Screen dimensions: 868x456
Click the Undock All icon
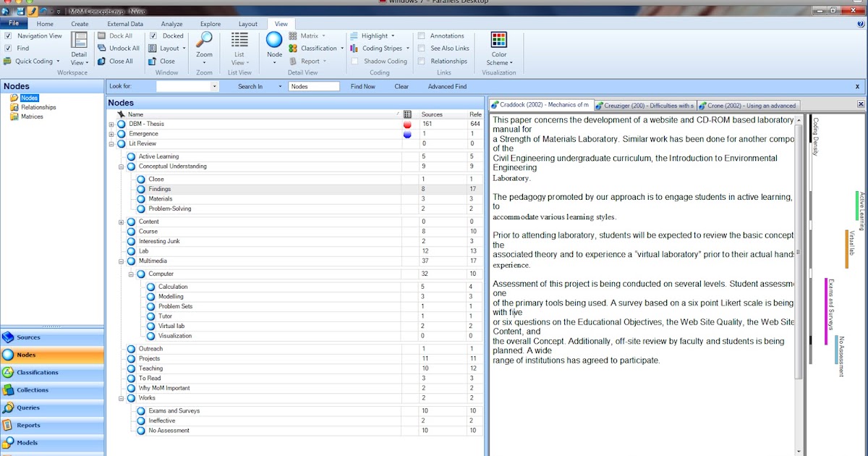pos(102,48)
